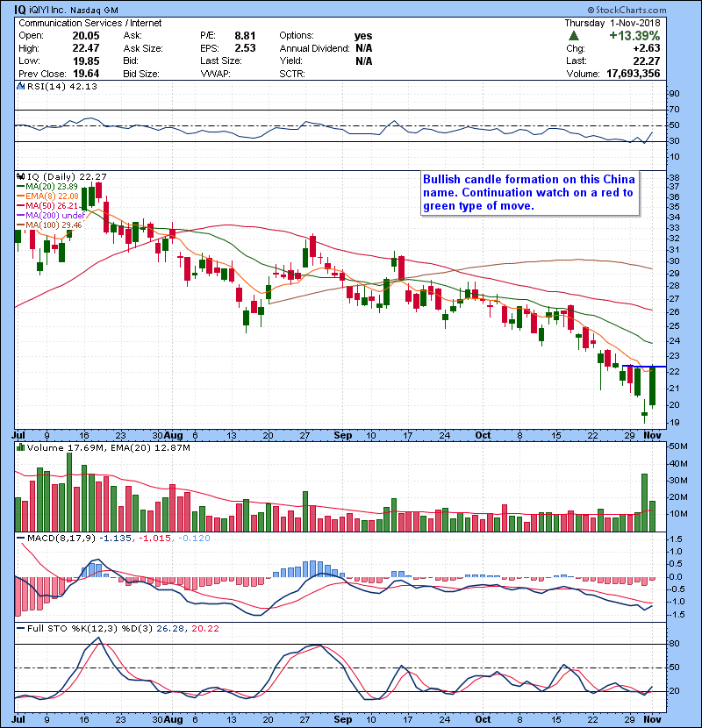Screen dimensions: 702x728
Task: Click the EPS value 2.53
Action: [x=245, y=48]
